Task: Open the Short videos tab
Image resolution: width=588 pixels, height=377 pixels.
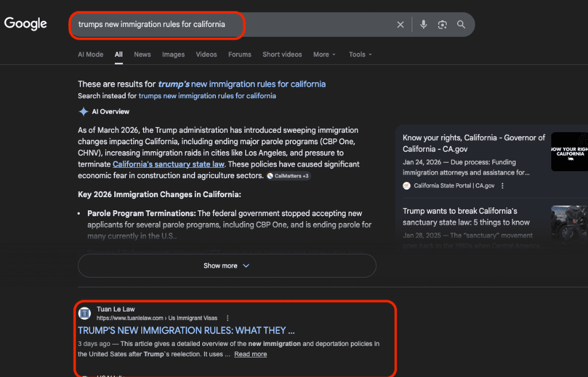Action: [282, 55]
